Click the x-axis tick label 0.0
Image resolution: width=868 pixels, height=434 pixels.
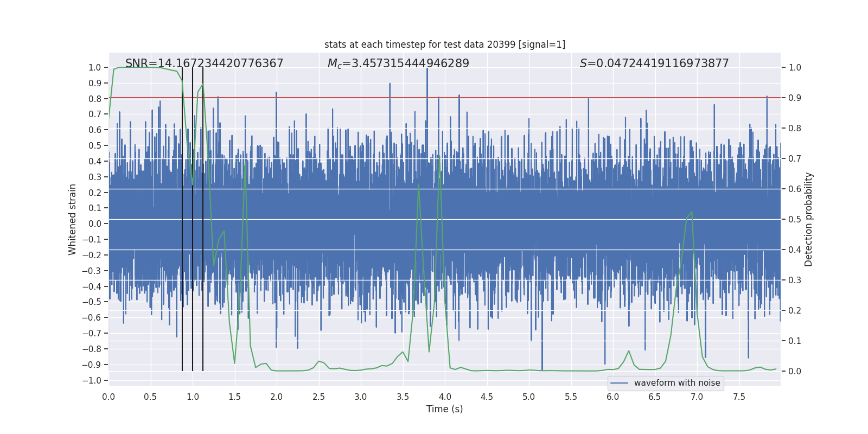pyautogui.click(x=108, y=397)
